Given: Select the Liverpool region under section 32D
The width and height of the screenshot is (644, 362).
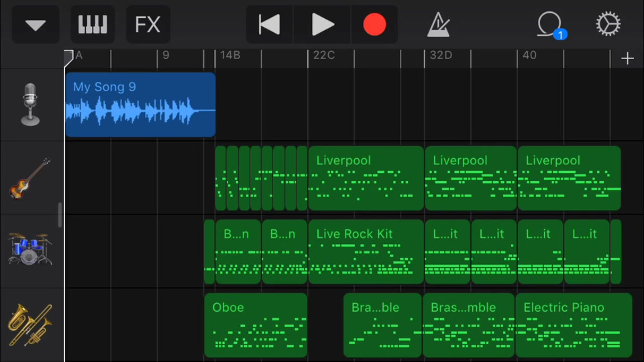Looking at the screenshot, I should click(471, 178).
